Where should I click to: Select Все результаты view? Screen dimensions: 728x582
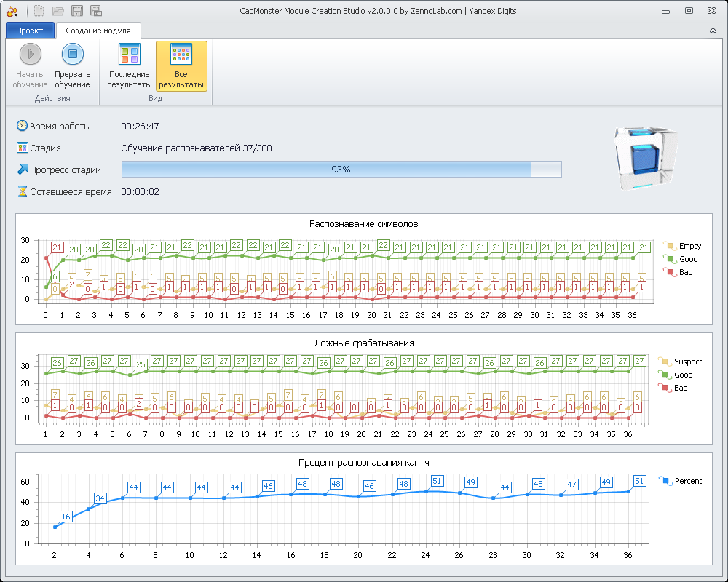181,65
